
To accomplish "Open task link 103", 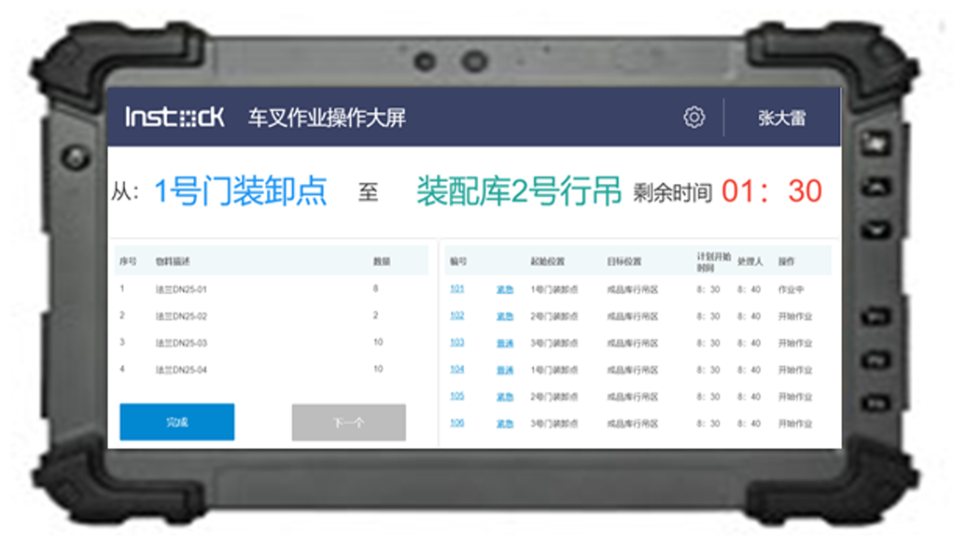I will tap(456, 342).
